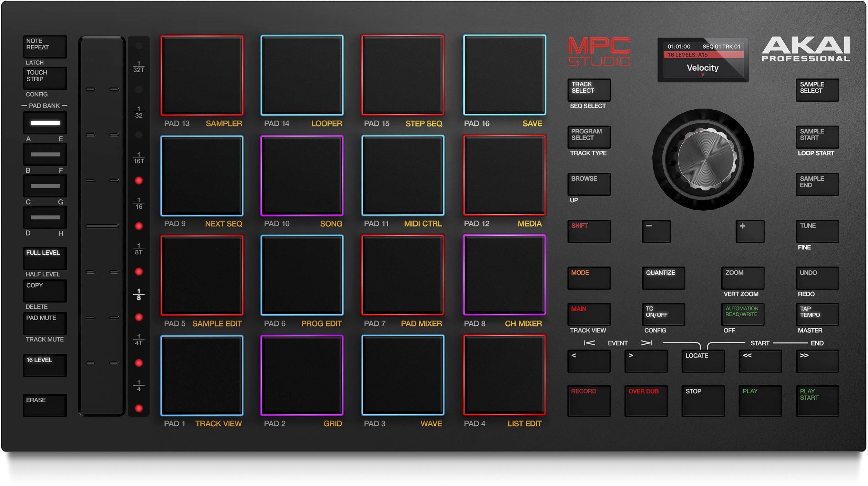Tap PAD 6 labeled PROG EDIT
Viewport: 868px width, 486px height.
point(302,275)
